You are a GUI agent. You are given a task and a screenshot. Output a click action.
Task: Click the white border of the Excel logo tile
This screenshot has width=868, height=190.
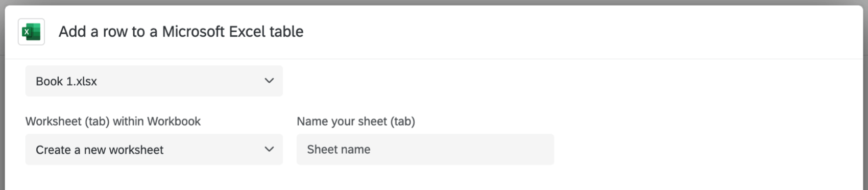20,32
